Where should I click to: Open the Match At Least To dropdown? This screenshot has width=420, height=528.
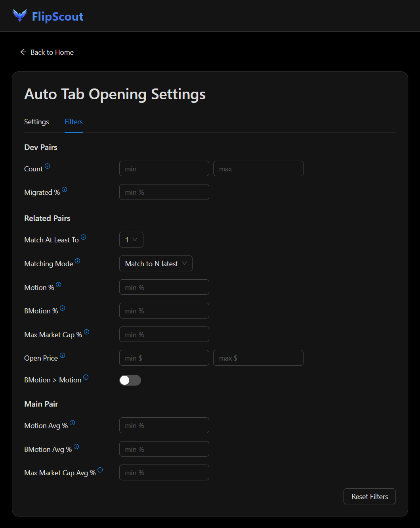point(131,240)
